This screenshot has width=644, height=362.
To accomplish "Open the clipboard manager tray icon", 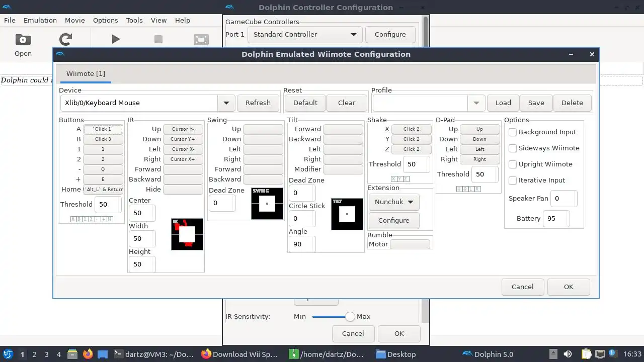I will [586, 354].
